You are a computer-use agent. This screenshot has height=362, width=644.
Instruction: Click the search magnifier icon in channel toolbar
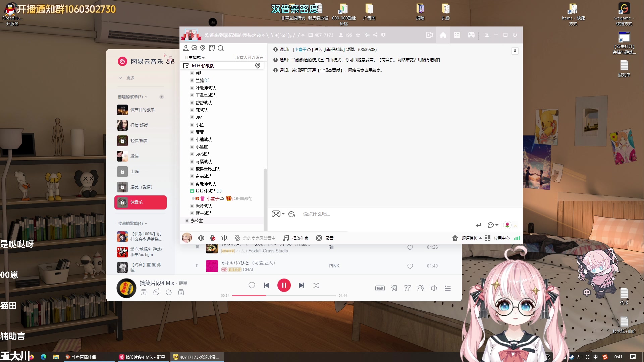point(221,48)
